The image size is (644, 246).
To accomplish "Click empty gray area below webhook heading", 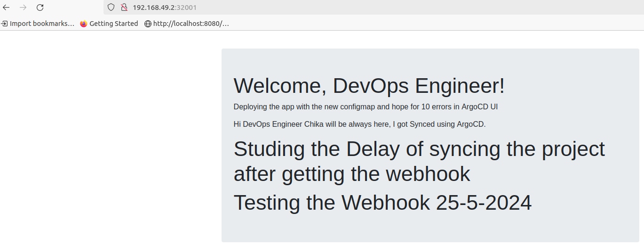I will tap(430, 230).
